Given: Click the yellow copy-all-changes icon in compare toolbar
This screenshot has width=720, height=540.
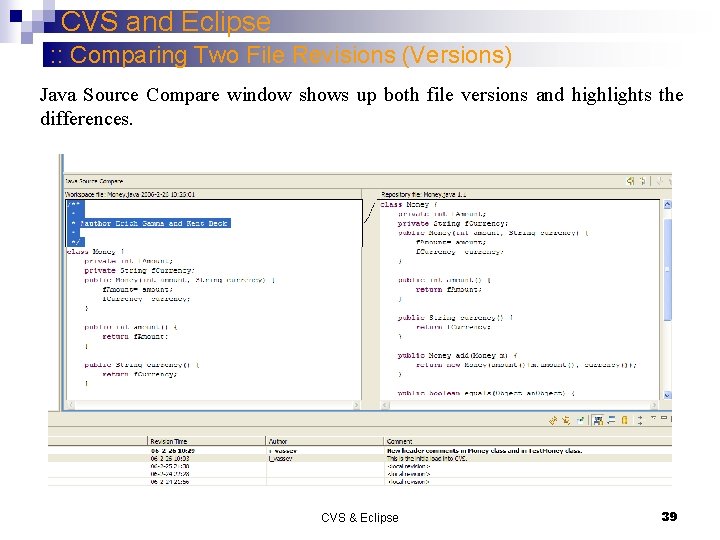Looking at the screenshot, I should (x=630, y=181).
